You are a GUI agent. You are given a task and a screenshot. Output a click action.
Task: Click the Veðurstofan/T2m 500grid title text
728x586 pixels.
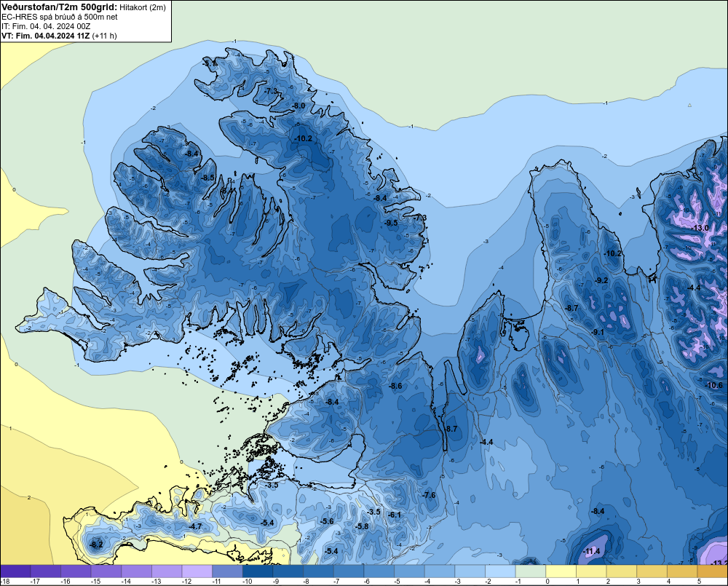(60, 7)
